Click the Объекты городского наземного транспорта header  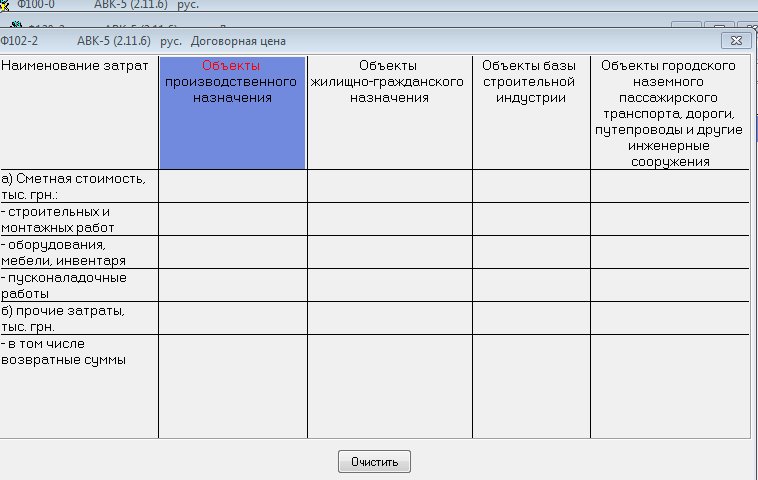click(x=669, y=112)
